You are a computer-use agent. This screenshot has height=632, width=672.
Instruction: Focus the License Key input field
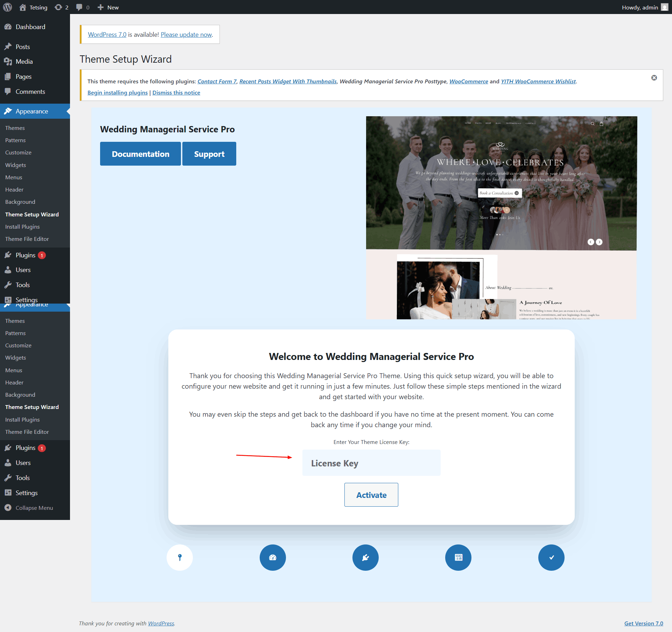(371, 463)
